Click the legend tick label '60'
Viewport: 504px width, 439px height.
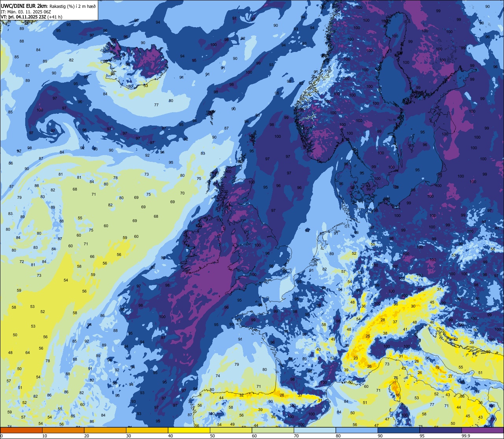[x=254, y=436]
